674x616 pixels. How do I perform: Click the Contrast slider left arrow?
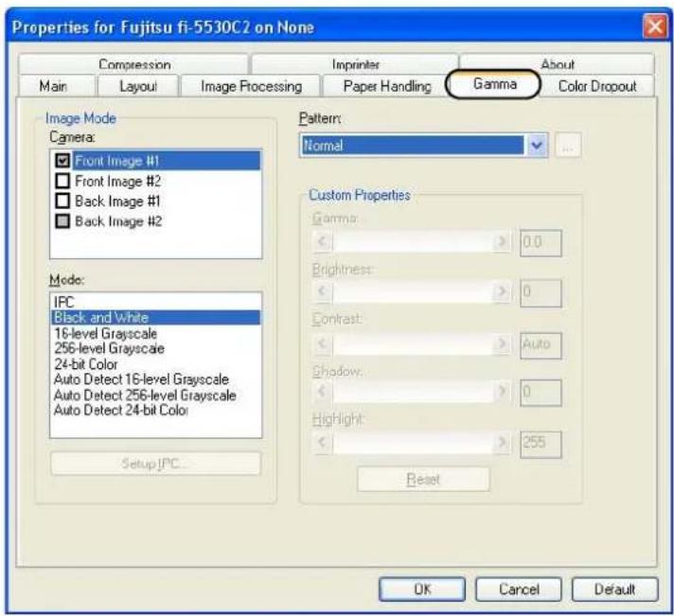click(x=322, y=344)
